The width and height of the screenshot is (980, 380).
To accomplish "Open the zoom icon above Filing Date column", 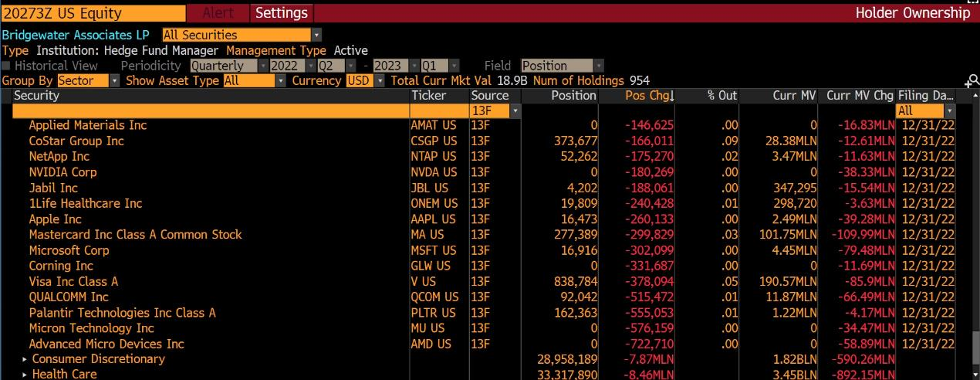I will click(x=973, y=80).
